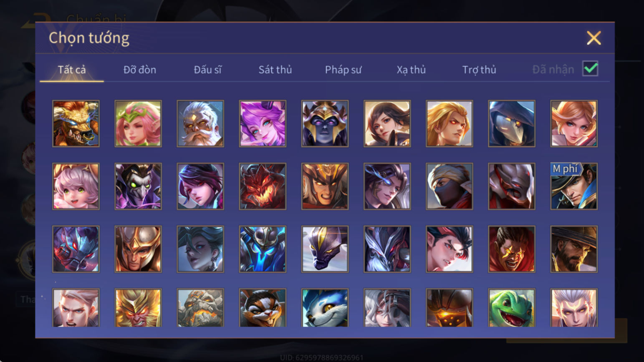
Task: Select the Tất cả tab
Action: [72, 70]
